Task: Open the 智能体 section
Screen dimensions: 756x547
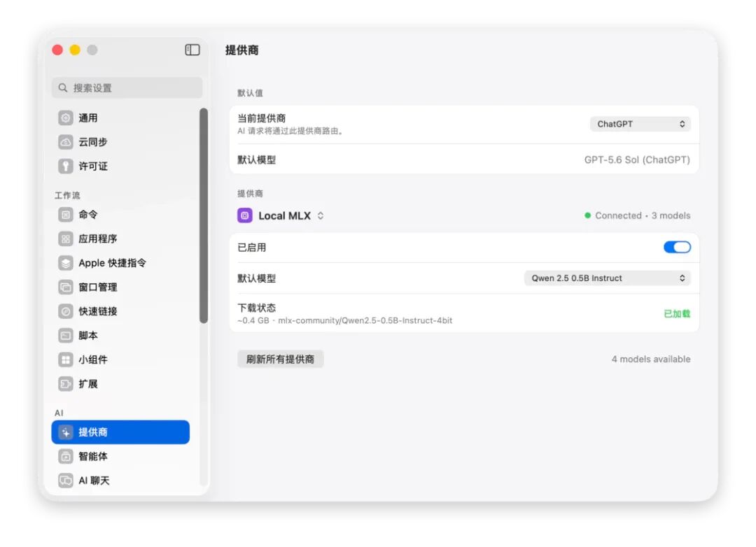Action: [120, 456]
